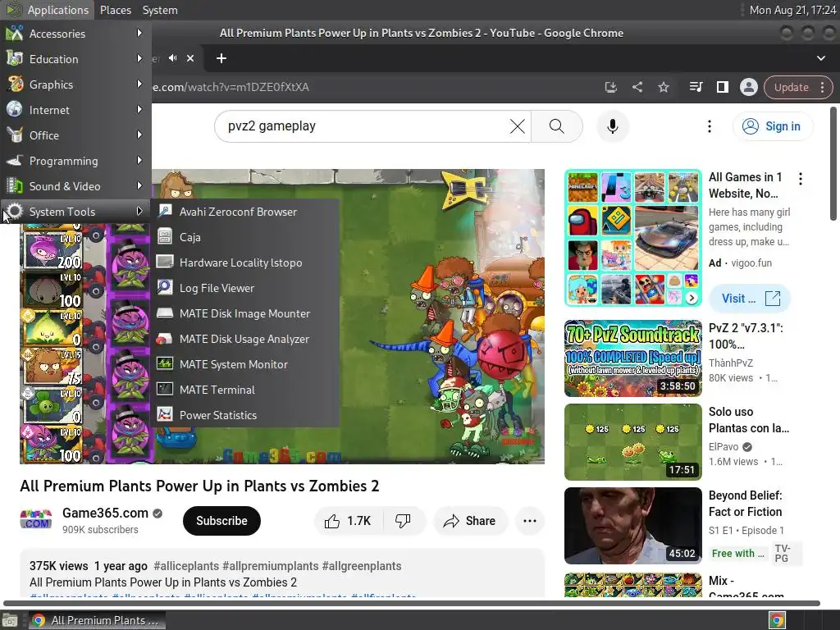Click the install app icon in address bar
The image size is (840, 630).
[x=610, y=87]
